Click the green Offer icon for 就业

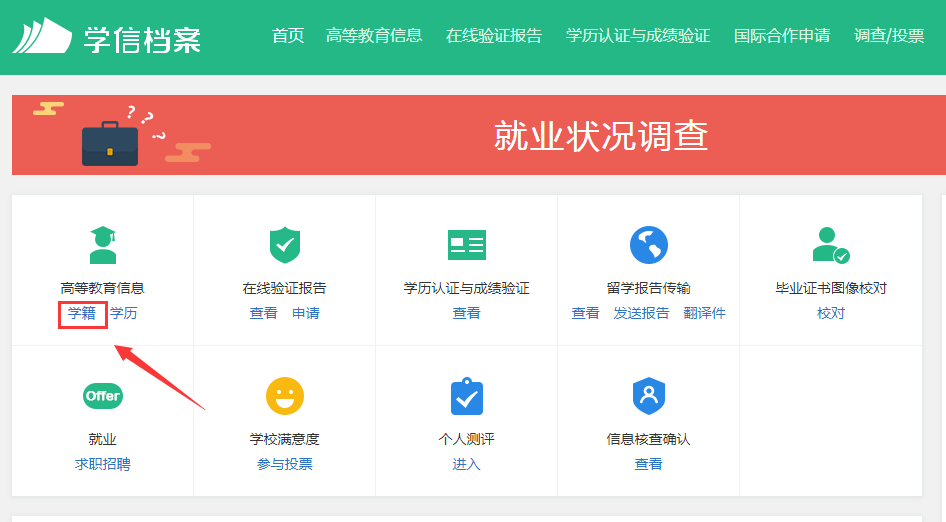click(x=103, y=396)
